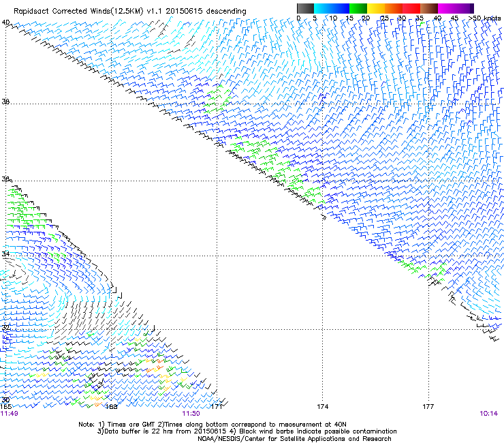Click the latitude label '32'
Screen dimensions: 504x443
point(5,328)
